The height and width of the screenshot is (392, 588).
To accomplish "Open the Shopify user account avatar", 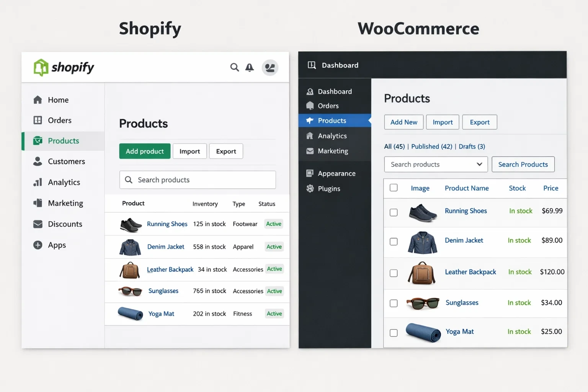I will pos(270,68).
